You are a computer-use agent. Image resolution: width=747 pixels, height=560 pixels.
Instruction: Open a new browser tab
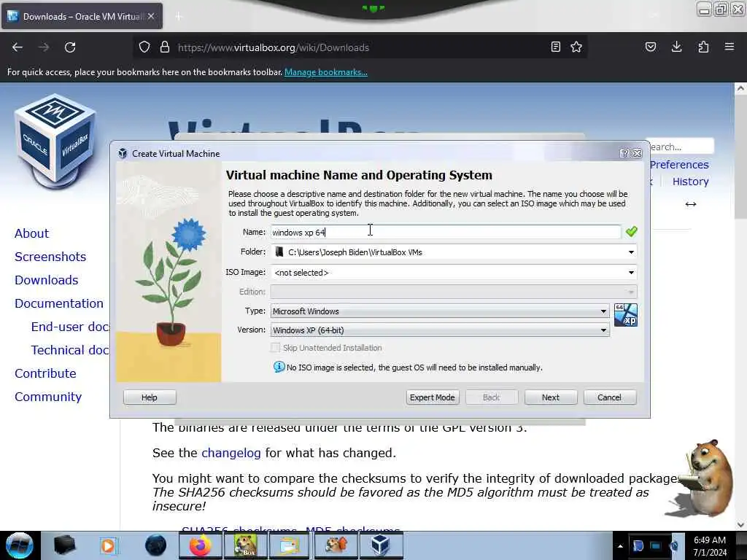tap(179, 16)
